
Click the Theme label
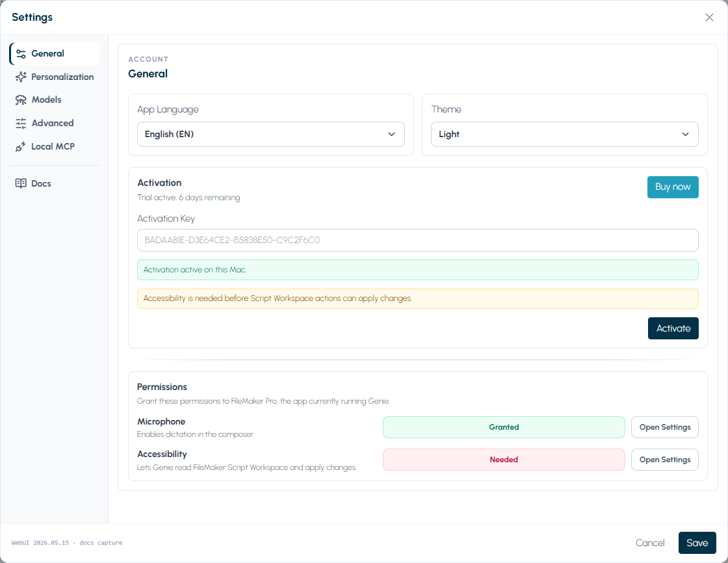click(x=446, y=109)
